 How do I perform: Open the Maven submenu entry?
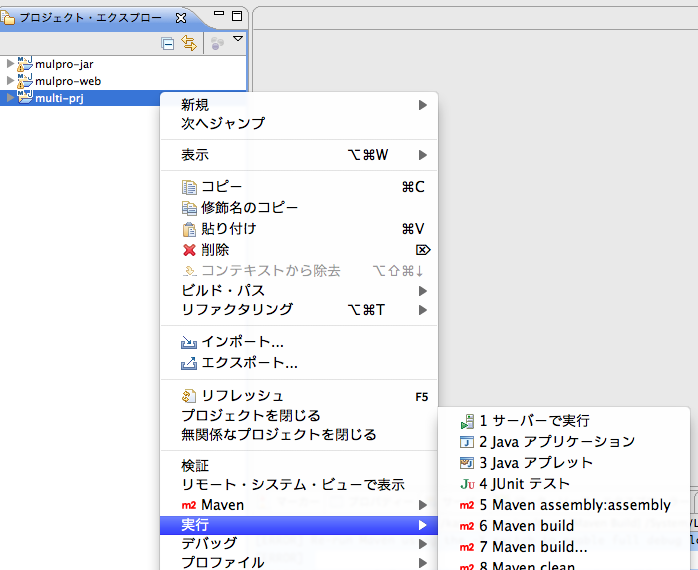222,505
